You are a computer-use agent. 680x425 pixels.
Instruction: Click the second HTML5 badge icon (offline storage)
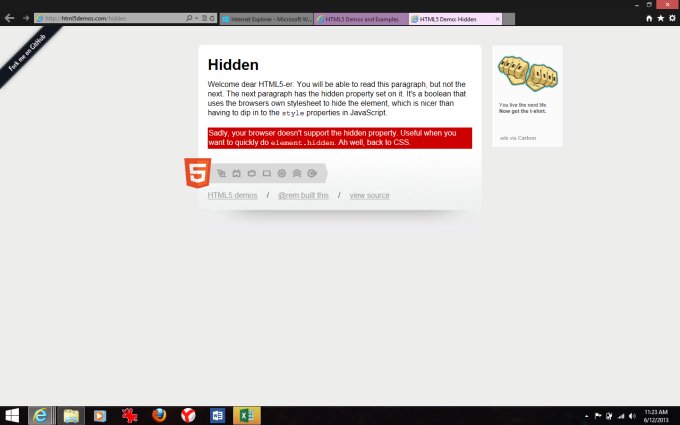point(236,173)
